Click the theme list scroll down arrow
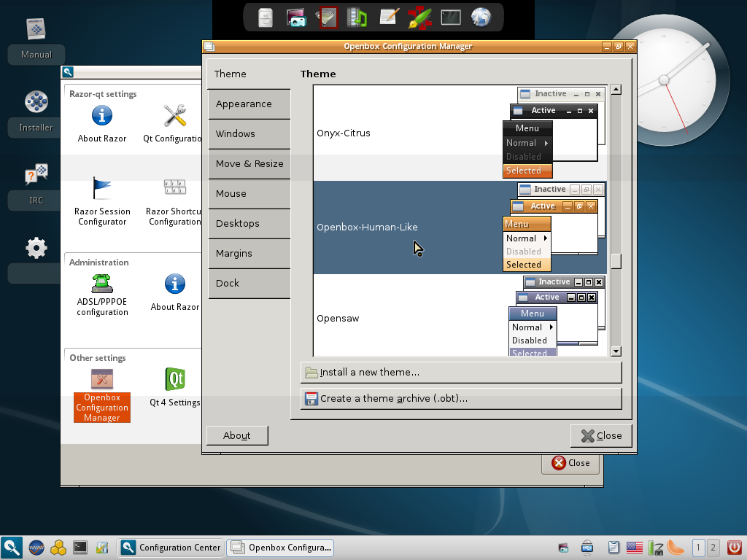Image resolution: width=747 pixels, height=560 pixels. (x=616, y=351)
